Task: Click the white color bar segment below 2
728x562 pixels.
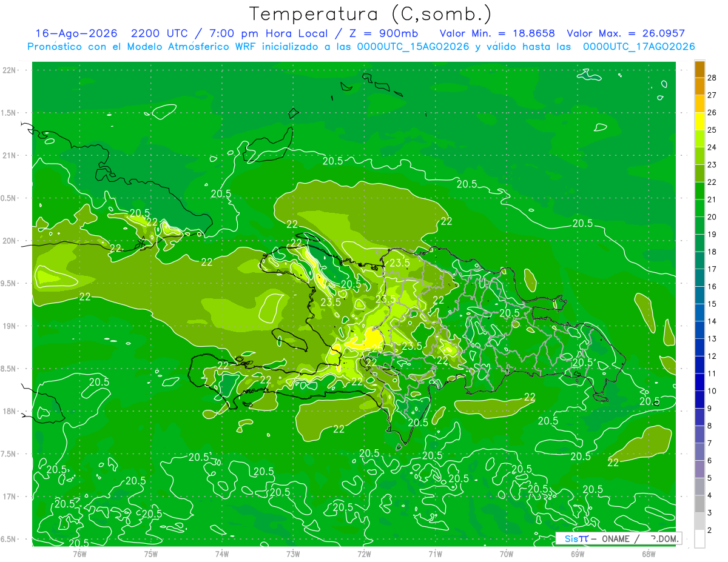Action: tap(700, 539)
